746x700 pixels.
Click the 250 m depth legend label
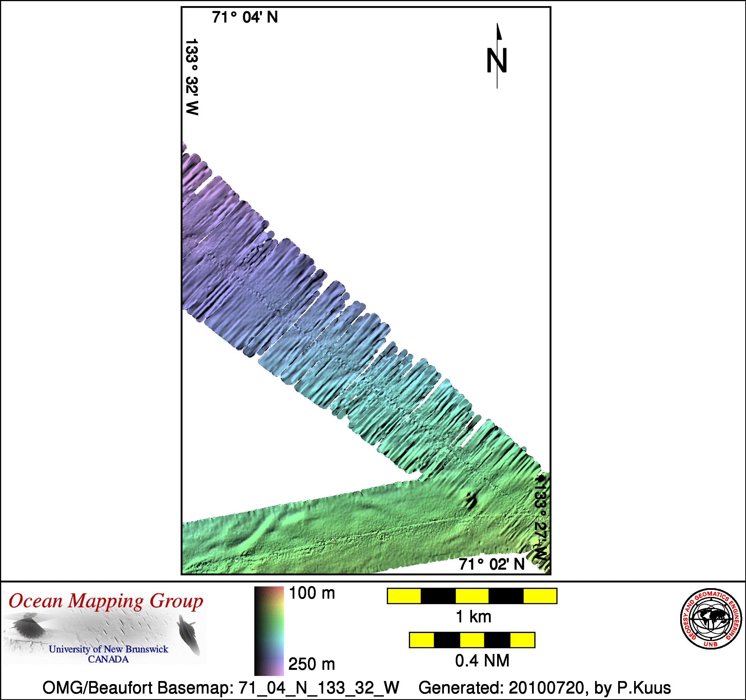click(312, 664)
